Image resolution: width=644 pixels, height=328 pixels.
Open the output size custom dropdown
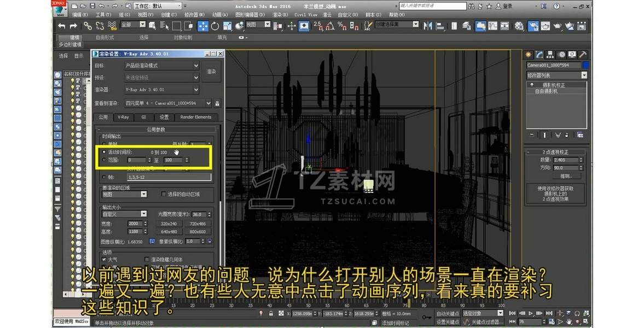pos(124,214)
